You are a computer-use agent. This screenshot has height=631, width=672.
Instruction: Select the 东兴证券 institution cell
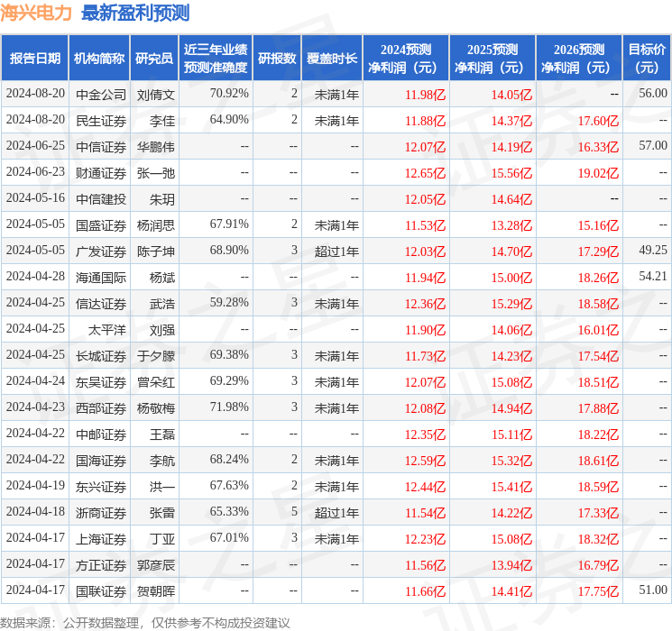coord(101,487)
